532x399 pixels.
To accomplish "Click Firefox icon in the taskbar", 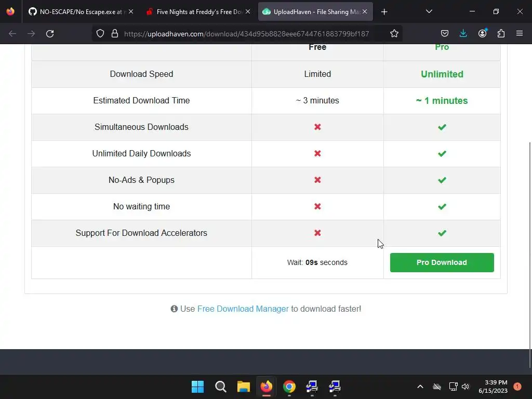I will pyautogui.click(x=267, y=387).
